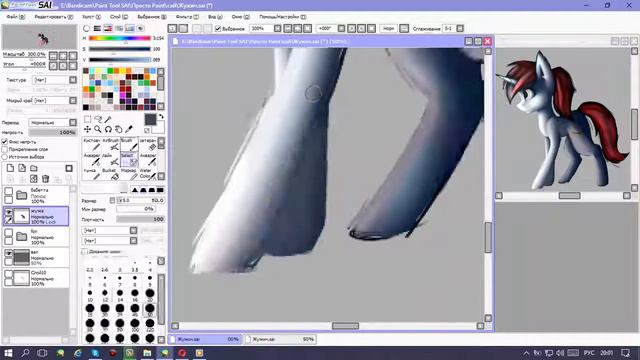The width and height of the screenshot is (640, 360).
Task: Switch to the second Жужен.sai document tab
Action: tap(281, 339)
